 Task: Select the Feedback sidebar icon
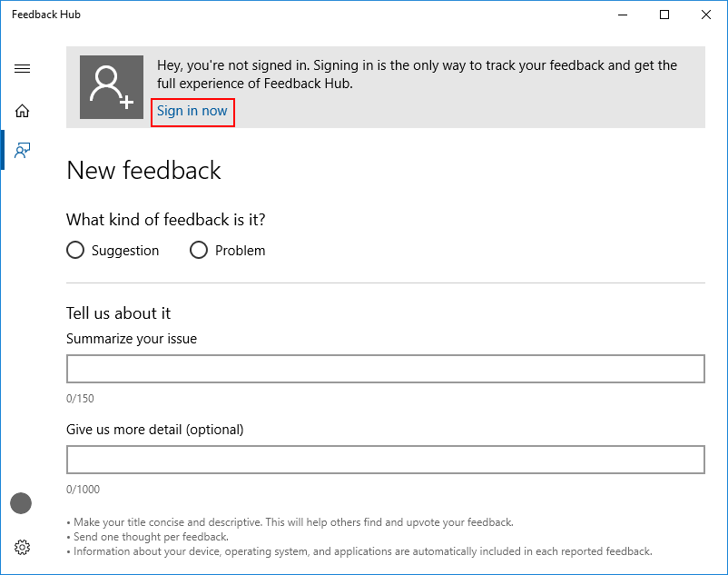pos(23,150)
